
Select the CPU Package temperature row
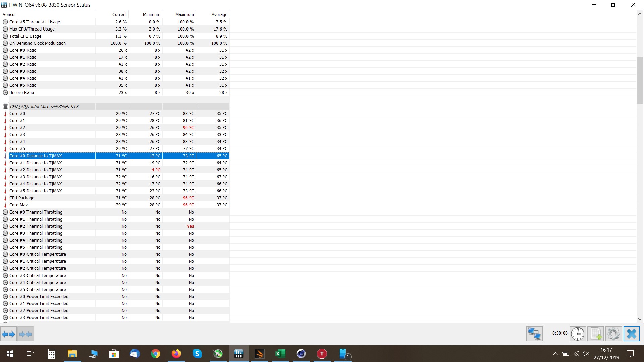click(115, 198)
